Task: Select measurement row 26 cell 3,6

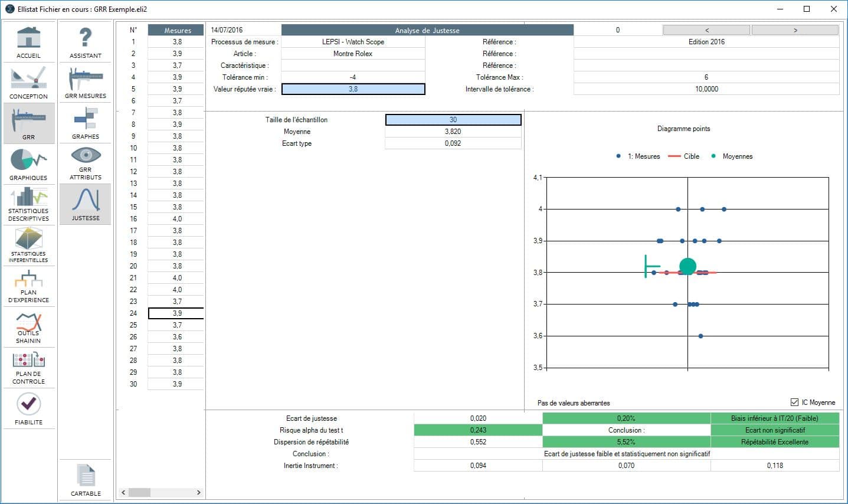Action: coord(176,337)
